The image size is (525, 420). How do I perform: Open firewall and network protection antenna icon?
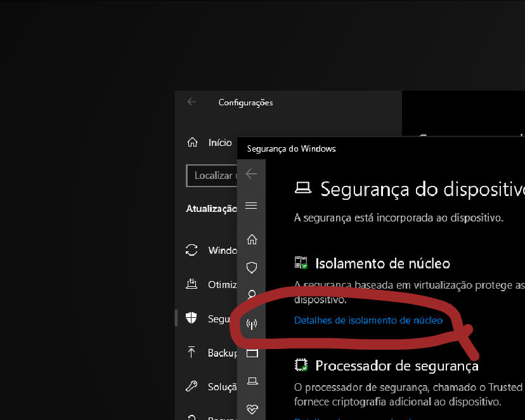pos(252,324)
